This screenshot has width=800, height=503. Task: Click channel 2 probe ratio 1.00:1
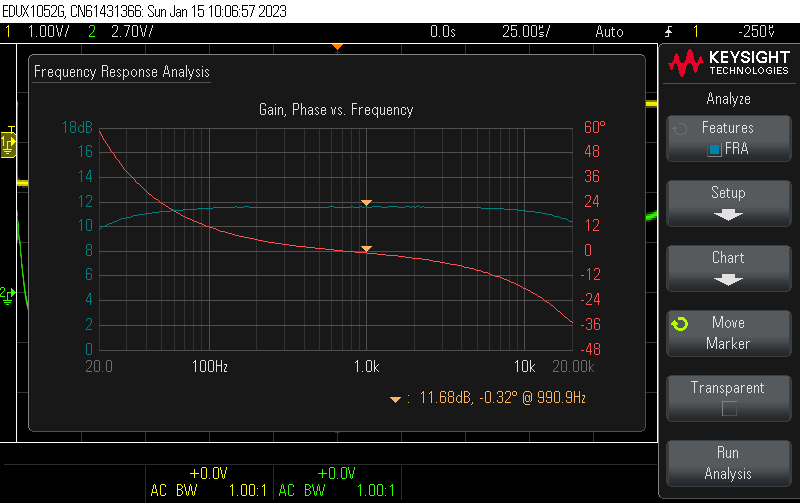pos(376,490)
